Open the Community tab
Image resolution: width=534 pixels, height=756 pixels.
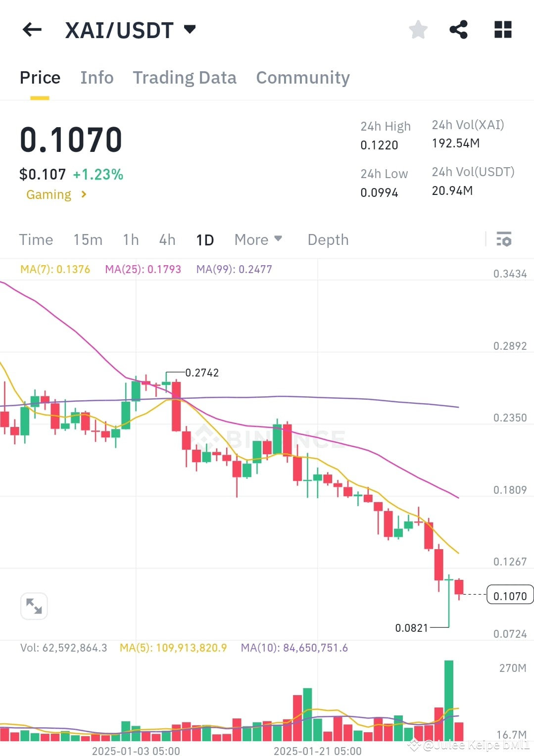(x=302, y=77)
